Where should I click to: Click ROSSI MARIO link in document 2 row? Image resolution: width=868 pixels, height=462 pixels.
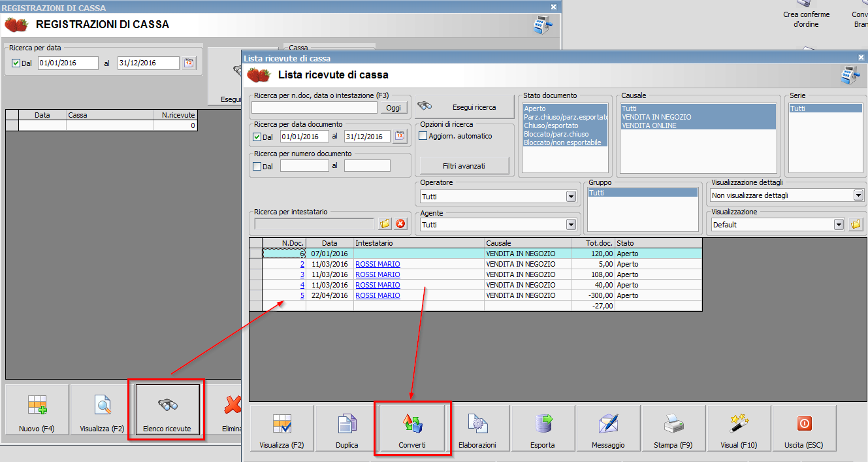378,264
